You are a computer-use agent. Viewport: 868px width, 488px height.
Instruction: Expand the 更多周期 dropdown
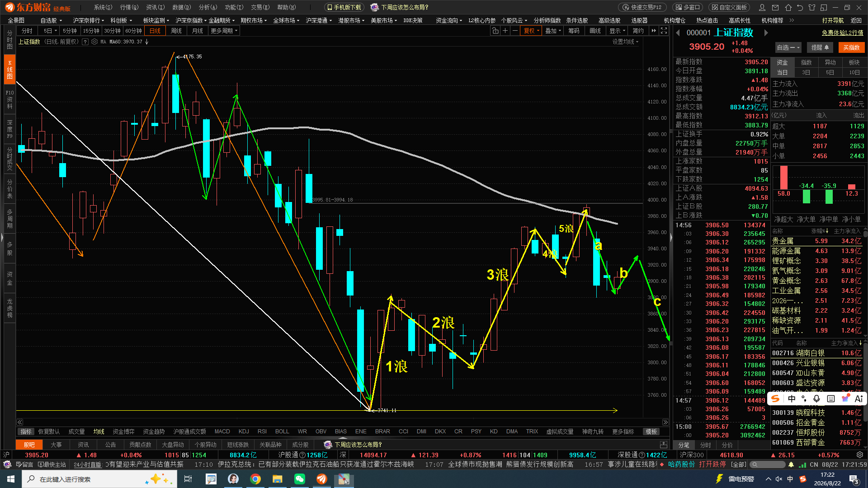point(224,31)
